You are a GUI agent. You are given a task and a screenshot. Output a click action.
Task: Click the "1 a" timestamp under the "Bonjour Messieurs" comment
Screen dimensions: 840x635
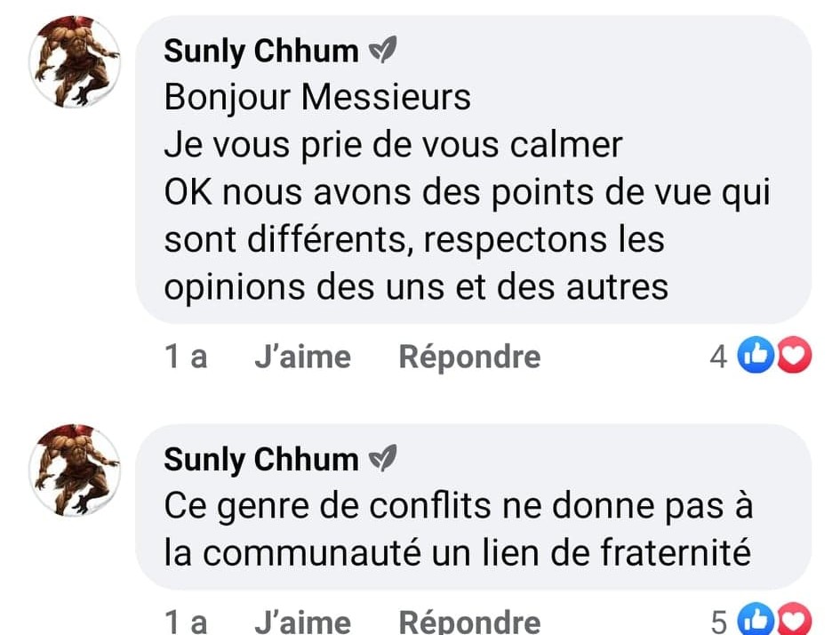tap(186, 358)
